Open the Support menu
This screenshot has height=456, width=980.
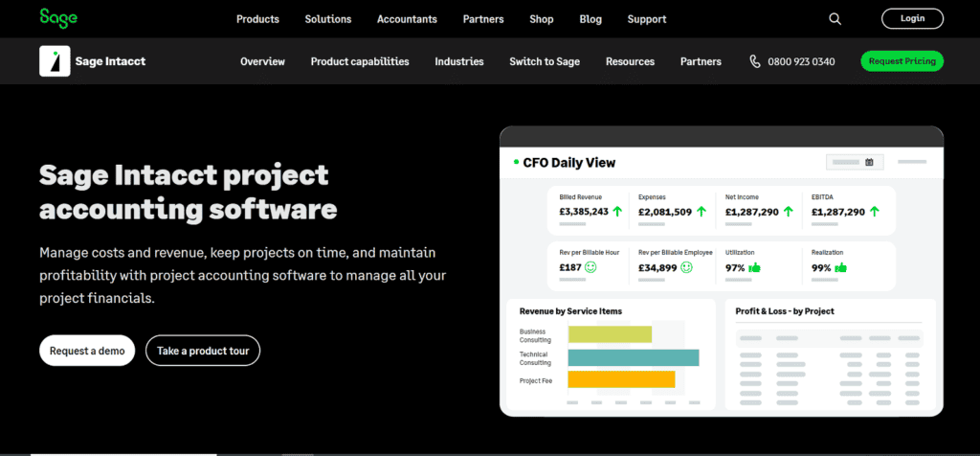647,19
